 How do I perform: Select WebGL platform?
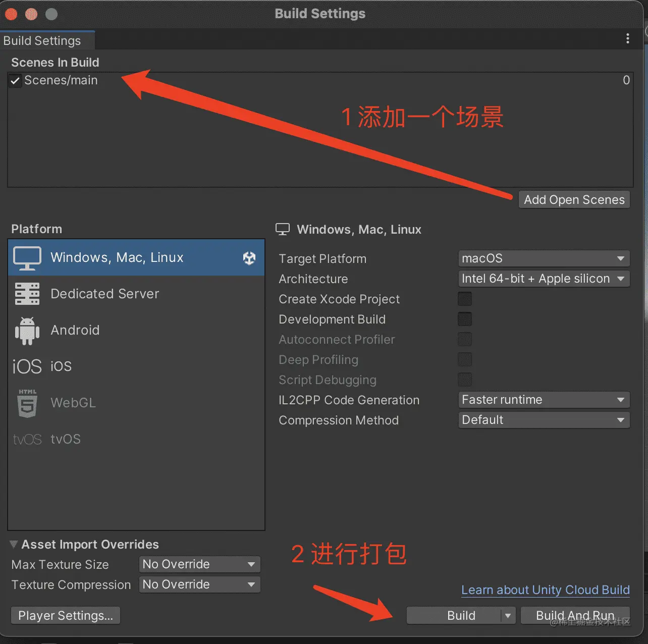[x=136, y=403]
